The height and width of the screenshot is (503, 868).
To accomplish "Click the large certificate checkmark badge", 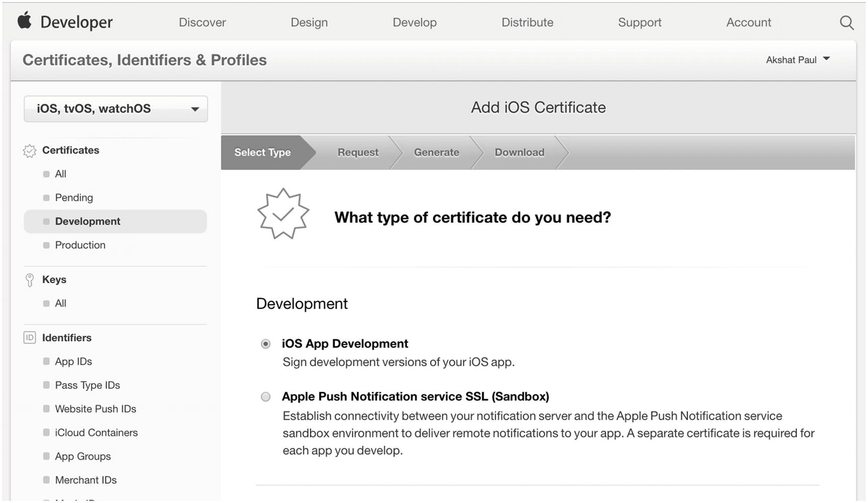I will (x=283, y=214).
